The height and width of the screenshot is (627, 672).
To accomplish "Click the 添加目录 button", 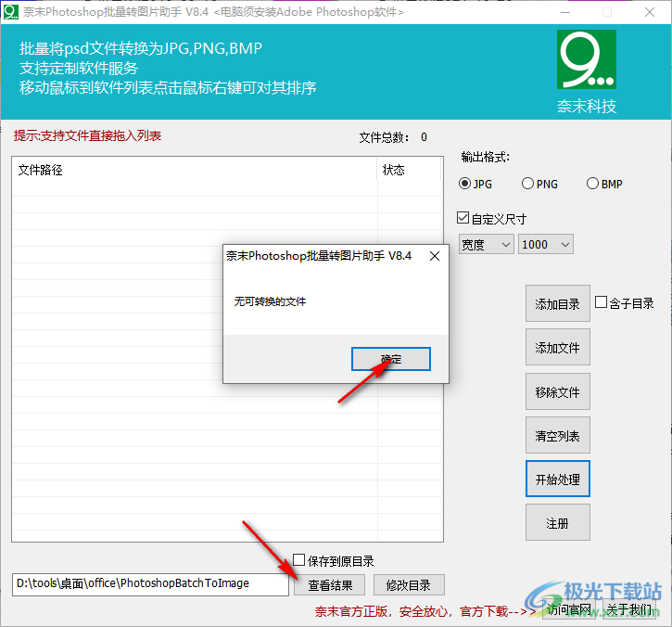I will (x=558, y=303).
